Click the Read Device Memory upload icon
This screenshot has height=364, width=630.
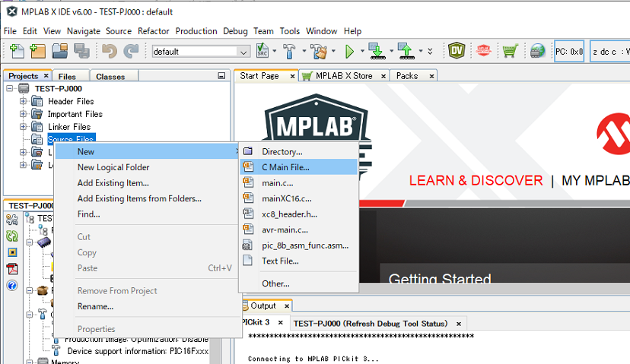pyautogui.click(x=406, y=51)
